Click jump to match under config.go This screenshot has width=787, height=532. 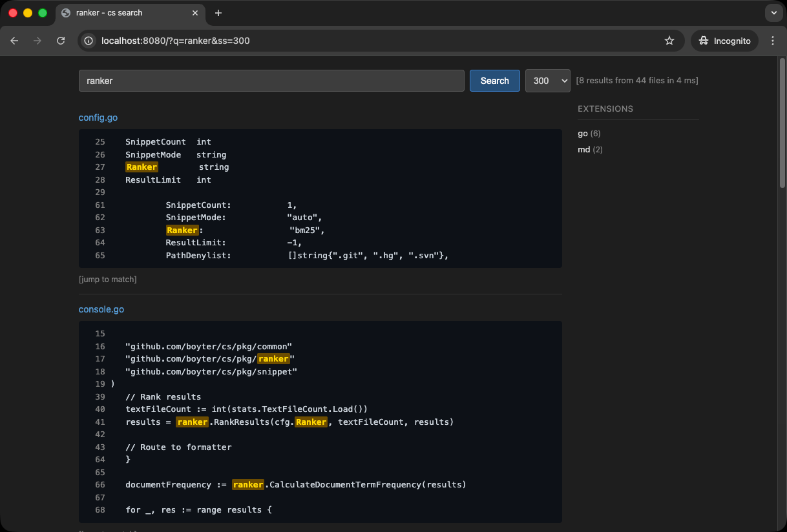point(107,279)
